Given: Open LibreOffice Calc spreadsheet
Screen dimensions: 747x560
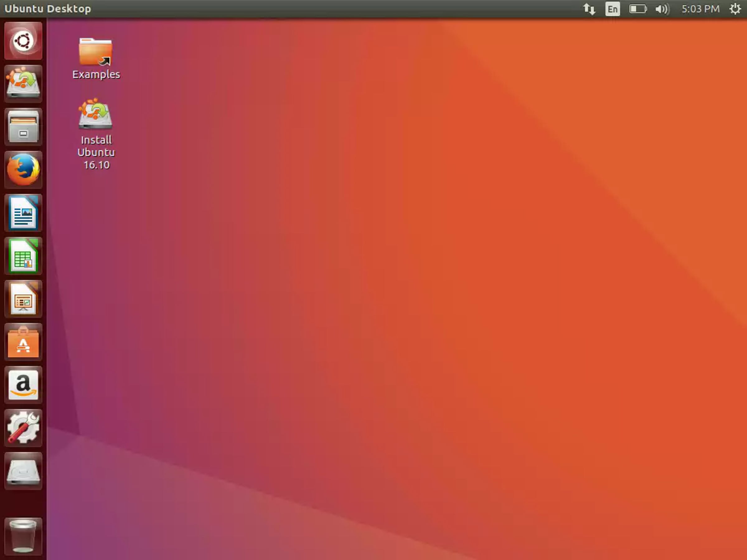Looking at the screenshot, I should click(23, 256).
